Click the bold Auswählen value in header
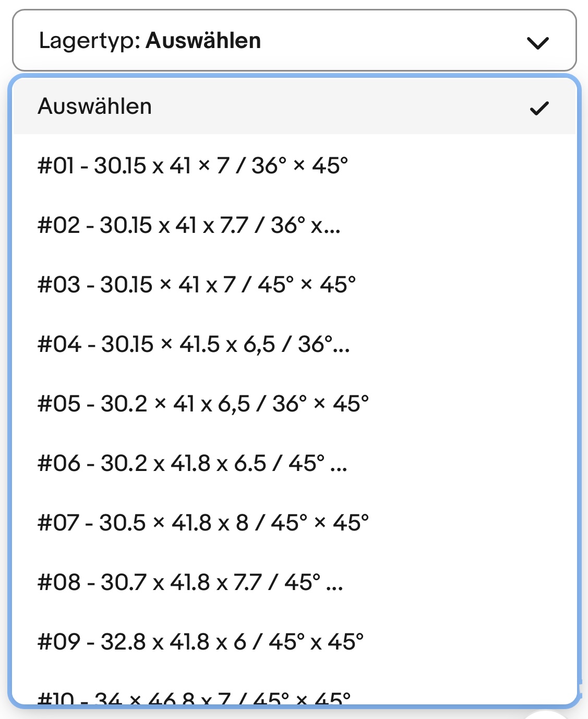 pos(203,41)
